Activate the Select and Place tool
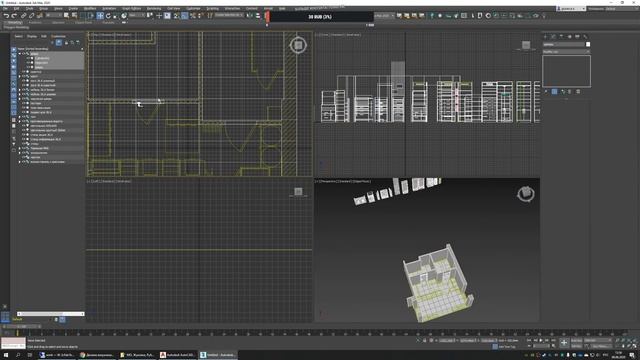The image size is (640, 360). point(123,16)
